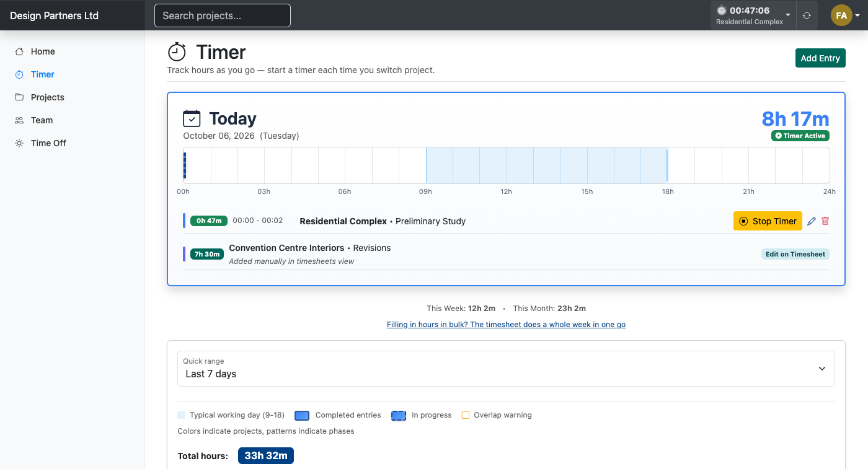Screen dimensions: 868x469
Task: Click the 33h 32m total hours badge
Action: pos(266,456)
